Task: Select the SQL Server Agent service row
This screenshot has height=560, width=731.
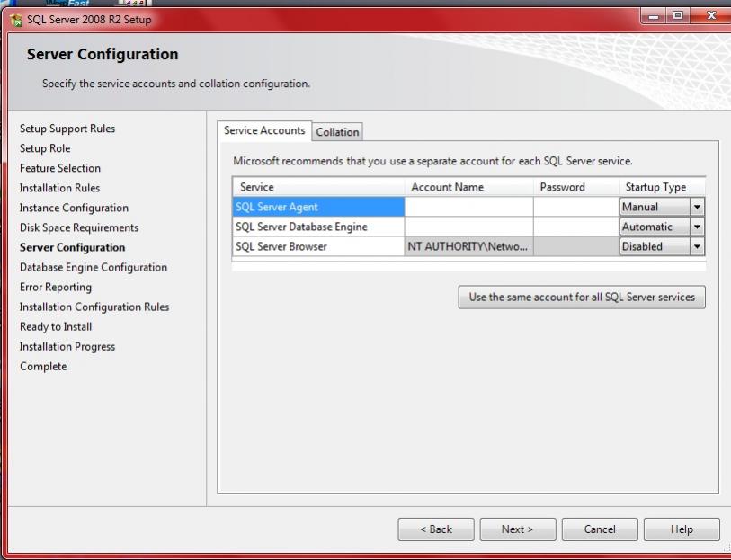Action: click(x=318, y=207)
